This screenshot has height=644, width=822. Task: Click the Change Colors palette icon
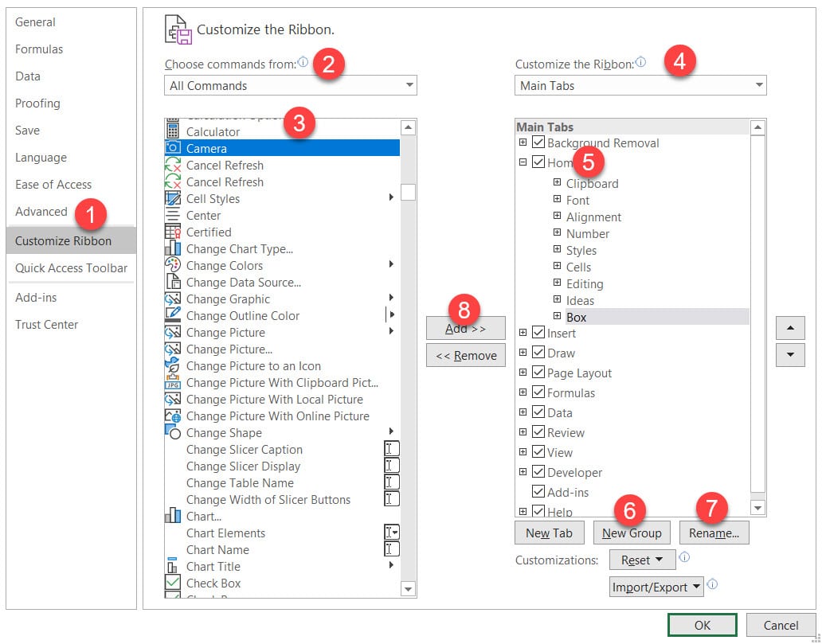(x=173, y=265)
